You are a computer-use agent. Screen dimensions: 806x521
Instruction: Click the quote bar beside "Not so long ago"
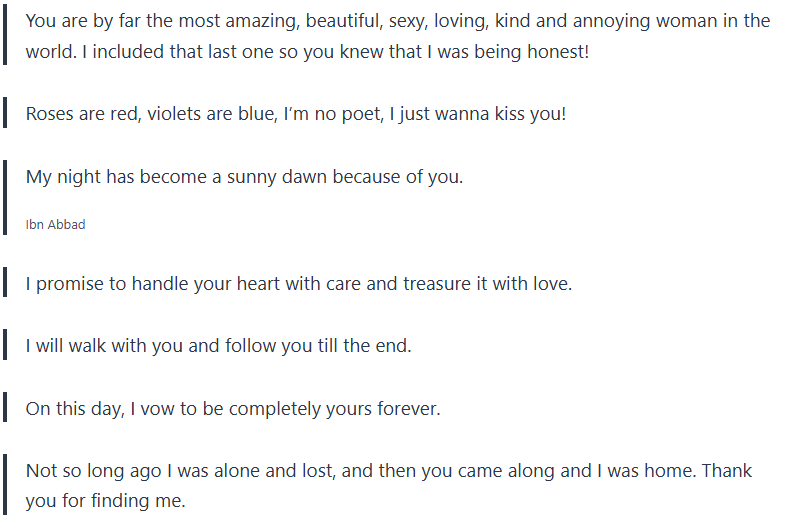[x=6, y=485]
